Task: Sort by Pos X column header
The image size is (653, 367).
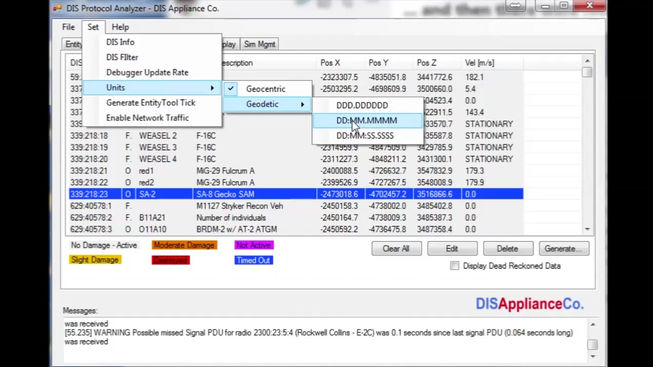Action: coord(341,63)
